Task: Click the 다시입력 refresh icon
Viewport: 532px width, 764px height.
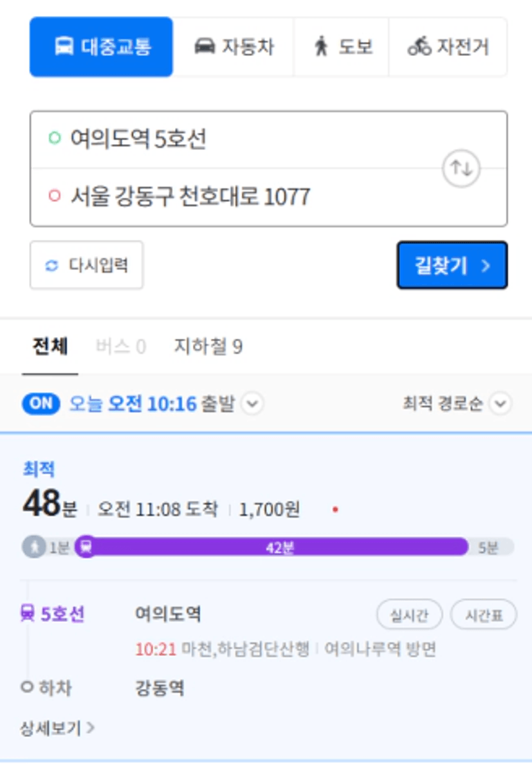Action: click(51, 266)
